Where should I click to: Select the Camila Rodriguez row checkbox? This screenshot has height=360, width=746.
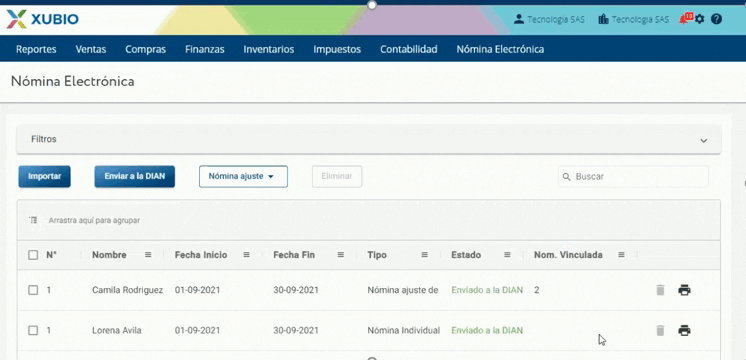click(x=33, y=290)
